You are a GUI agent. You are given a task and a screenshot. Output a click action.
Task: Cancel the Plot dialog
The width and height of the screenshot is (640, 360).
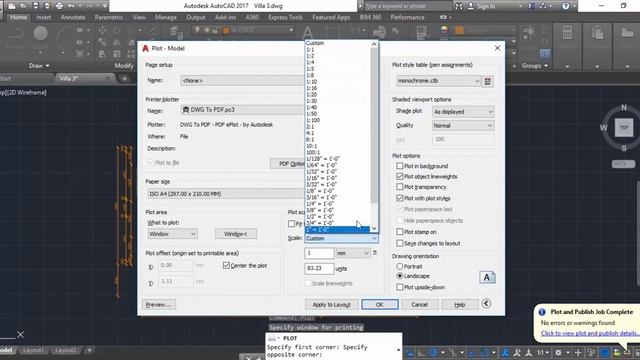click(419, 304)
